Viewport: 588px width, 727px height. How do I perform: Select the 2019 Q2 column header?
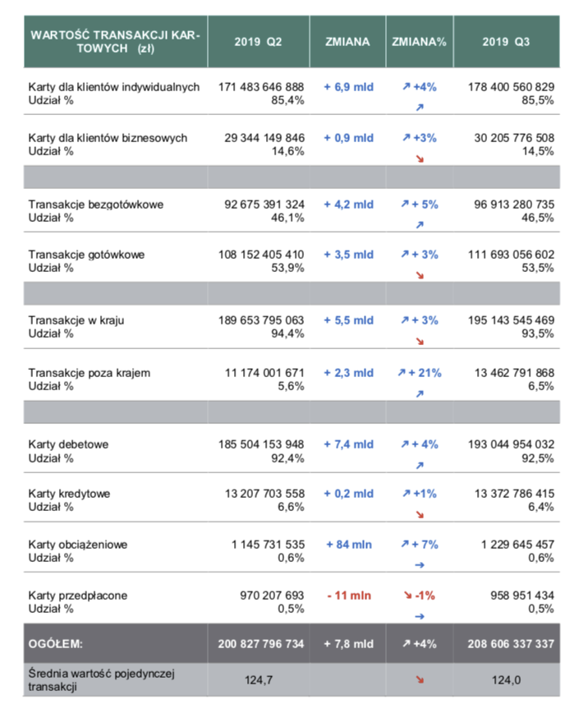click(x=258, y=42)
